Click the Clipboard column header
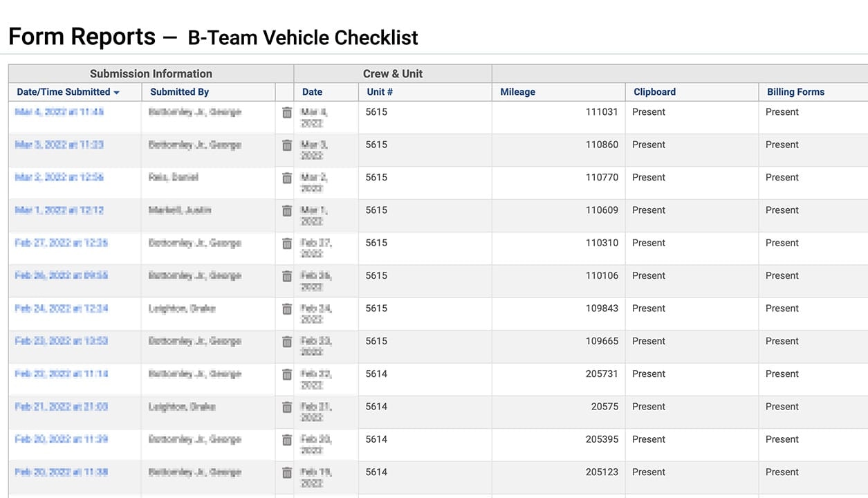This screenshot has width=868, height=498. click(654, 92)
